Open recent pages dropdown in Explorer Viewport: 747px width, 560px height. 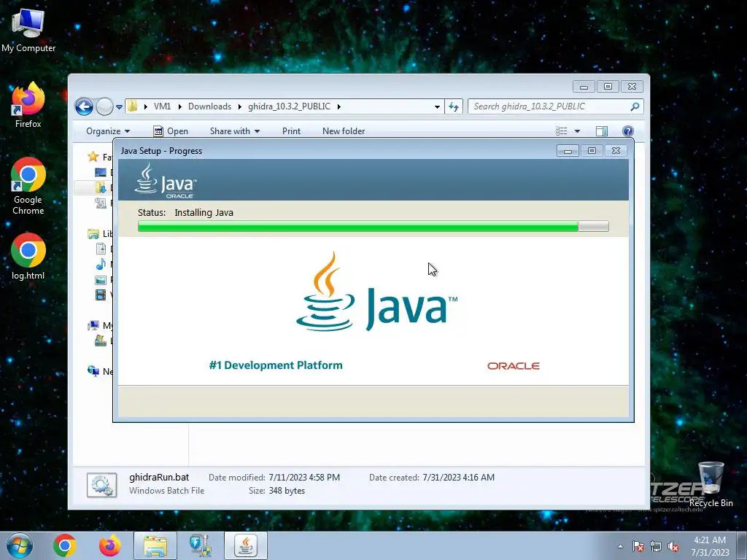pyautogui.click(x=119, y=106)
